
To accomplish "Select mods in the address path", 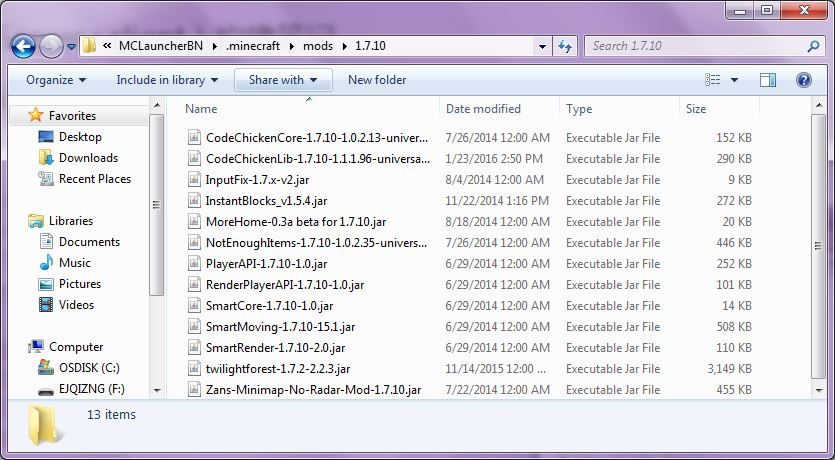I will [318, 46].
